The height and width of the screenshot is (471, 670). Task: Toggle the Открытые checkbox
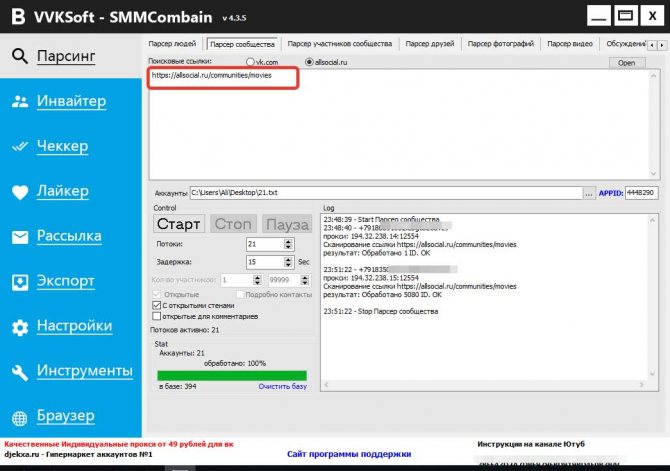coord(156,294)
